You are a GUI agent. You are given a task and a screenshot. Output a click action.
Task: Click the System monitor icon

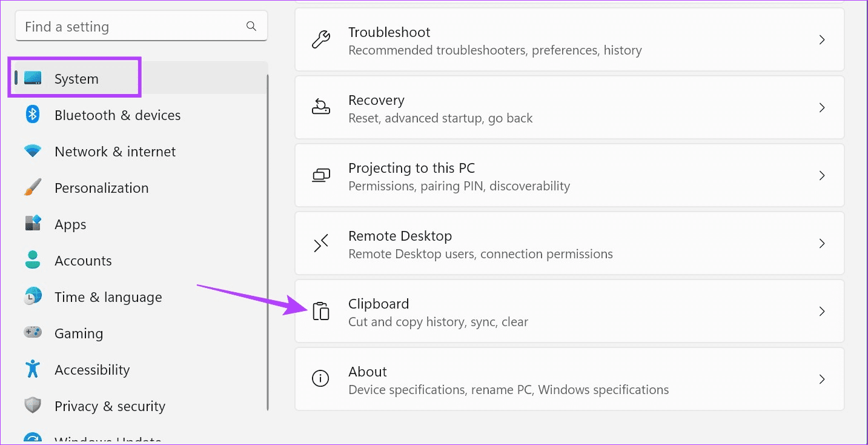point(33,78)
